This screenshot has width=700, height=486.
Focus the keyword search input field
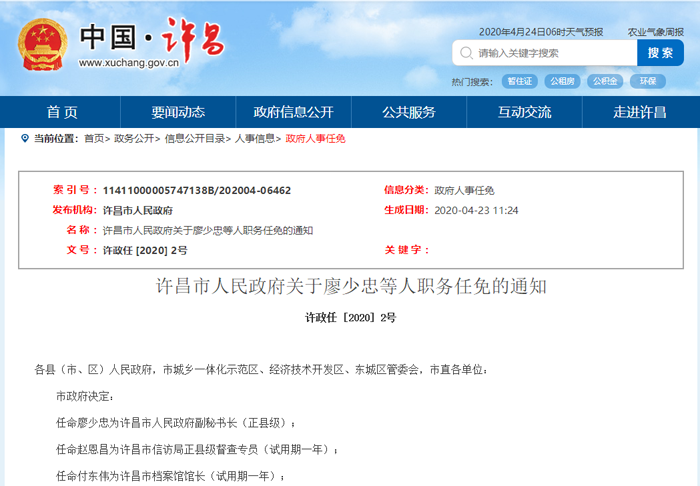[x=545, y=53]
